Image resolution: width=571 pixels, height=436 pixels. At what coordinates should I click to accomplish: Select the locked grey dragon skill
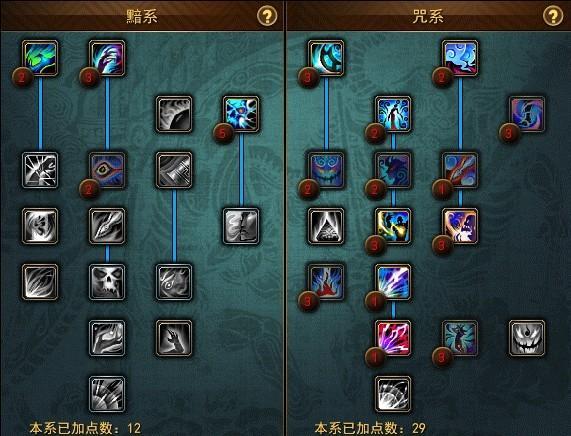[107, 226]
